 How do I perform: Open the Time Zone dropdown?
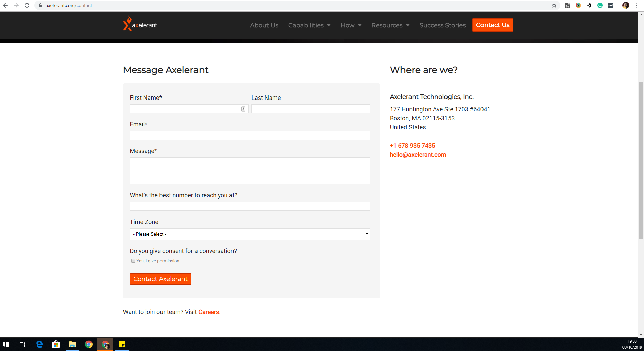(250, 234)
